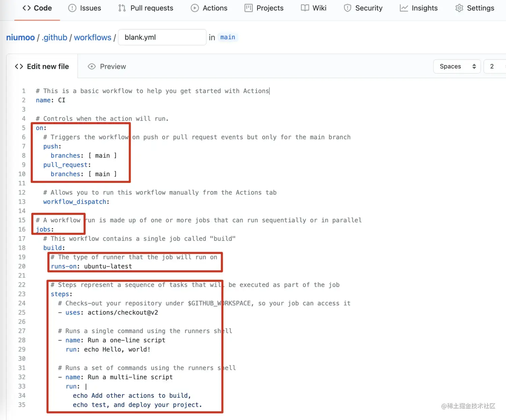Screen dimensions: 506x420
Task: Click the Insights graph icon
Action: click(404, 8)
